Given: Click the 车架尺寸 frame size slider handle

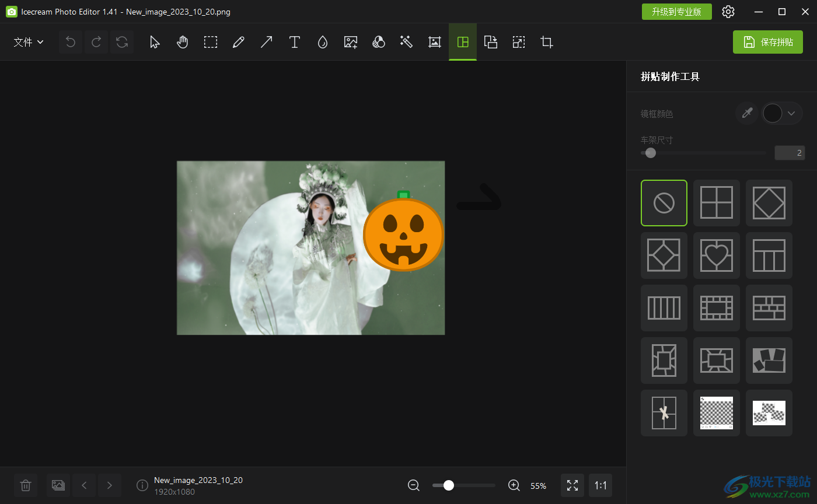Looking at the screenshot, I should pos(651,153).
